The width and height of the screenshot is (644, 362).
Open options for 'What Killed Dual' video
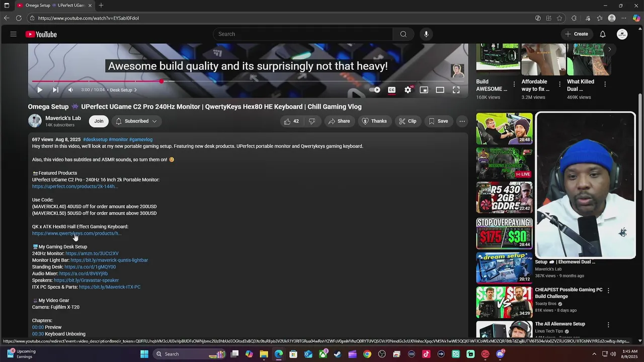point(605,84)
